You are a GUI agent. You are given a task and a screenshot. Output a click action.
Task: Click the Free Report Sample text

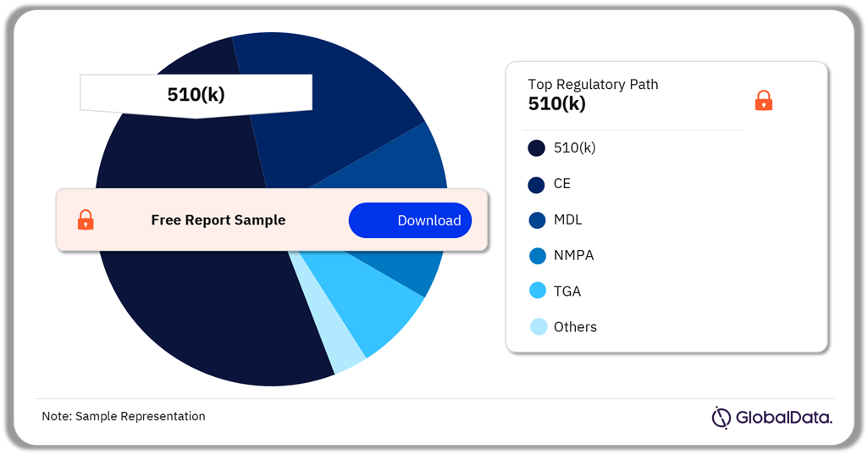coord(218,220)
